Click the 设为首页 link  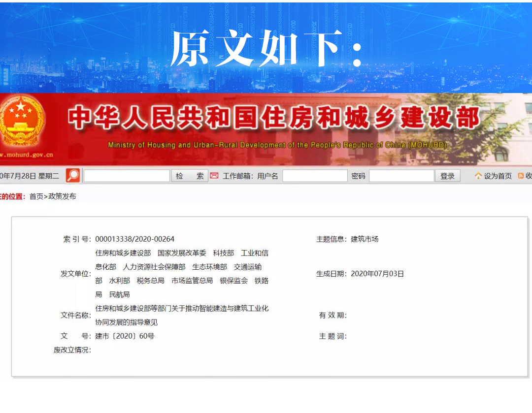click(x=498, y=176)
